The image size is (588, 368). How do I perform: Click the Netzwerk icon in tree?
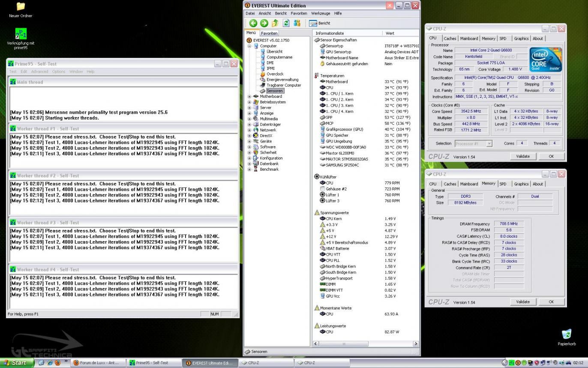(256, 130)
